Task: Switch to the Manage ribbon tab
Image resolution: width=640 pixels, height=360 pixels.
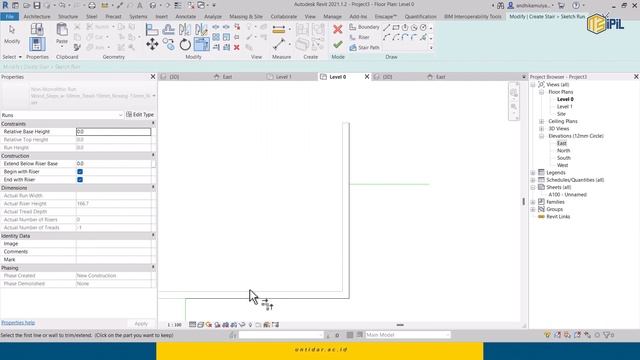Action: point(332,16)
